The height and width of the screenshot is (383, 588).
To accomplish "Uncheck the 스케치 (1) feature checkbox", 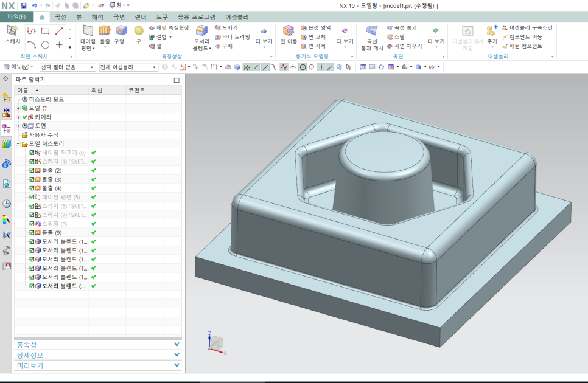I will pyautogui.click(x=32, y=161).
